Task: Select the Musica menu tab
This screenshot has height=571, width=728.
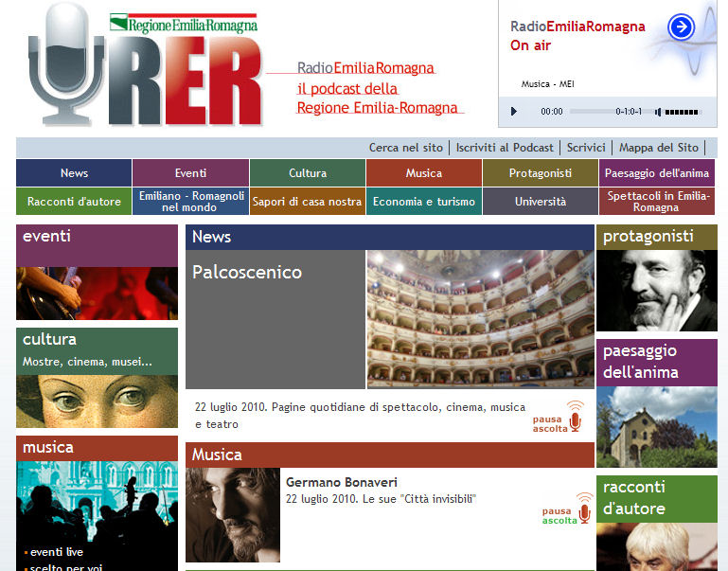Action: (x=424, y=172)
